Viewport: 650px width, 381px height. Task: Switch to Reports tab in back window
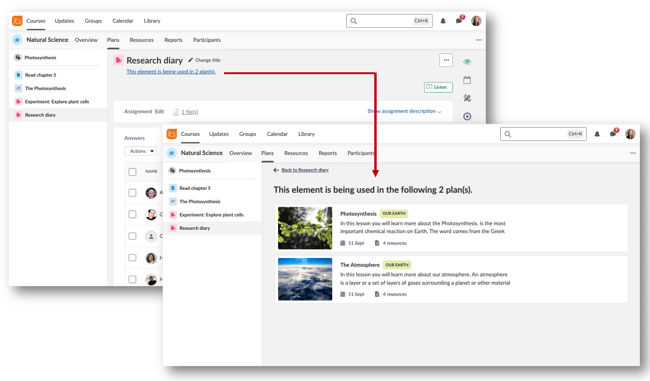(x=173, y=40)
